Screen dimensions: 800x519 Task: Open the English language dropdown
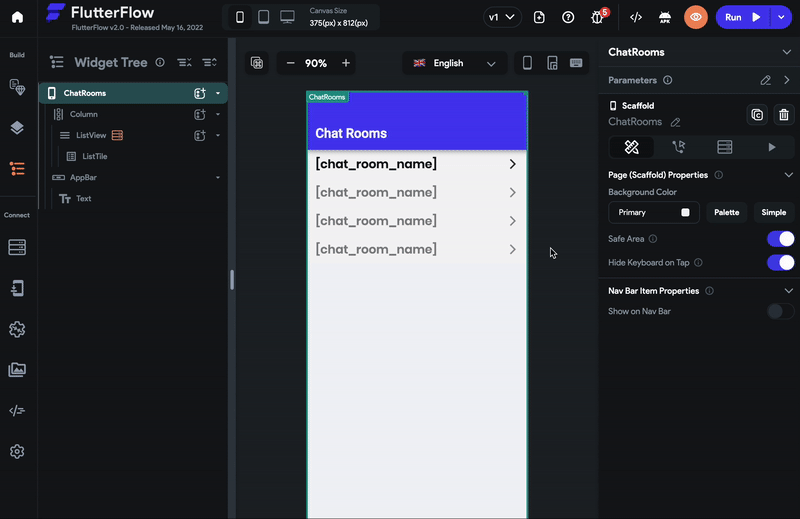point(454,63)
